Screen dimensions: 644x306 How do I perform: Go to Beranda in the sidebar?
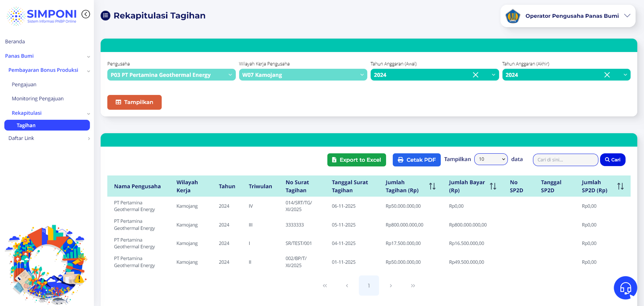[x=15, y=42]
